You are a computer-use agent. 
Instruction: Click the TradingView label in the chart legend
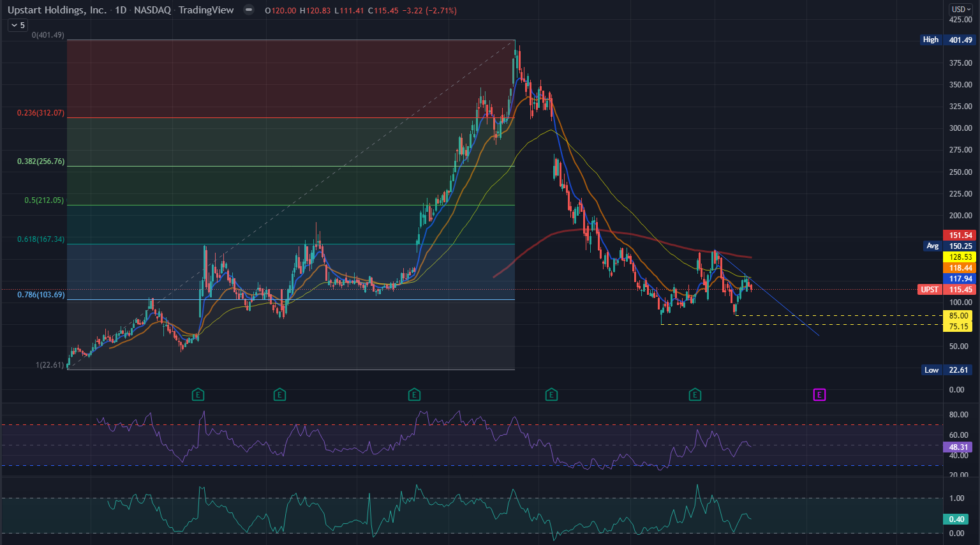pyautogui.click(x=206, y=10)
